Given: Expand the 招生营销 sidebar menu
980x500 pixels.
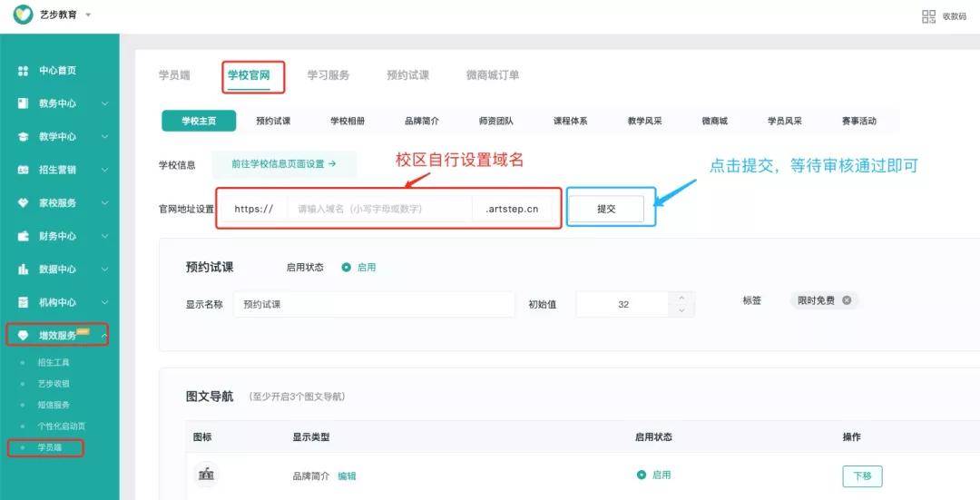Looking at the screenshot, I should coord(104,170).
